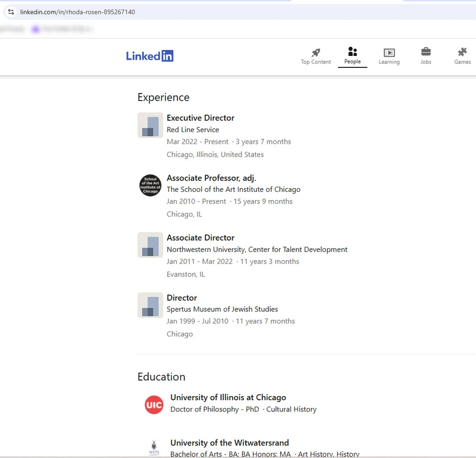
Task: Open The School of the Art Institute link
Action: (x=233, y=189)
